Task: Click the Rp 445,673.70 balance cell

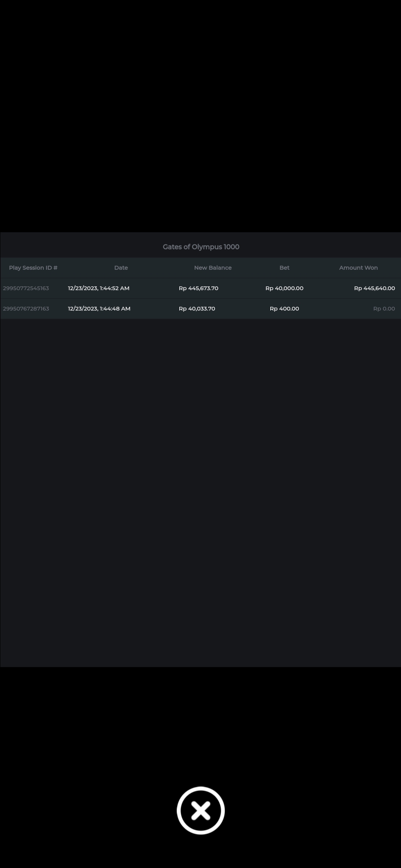Action: [x=199, y=288]
